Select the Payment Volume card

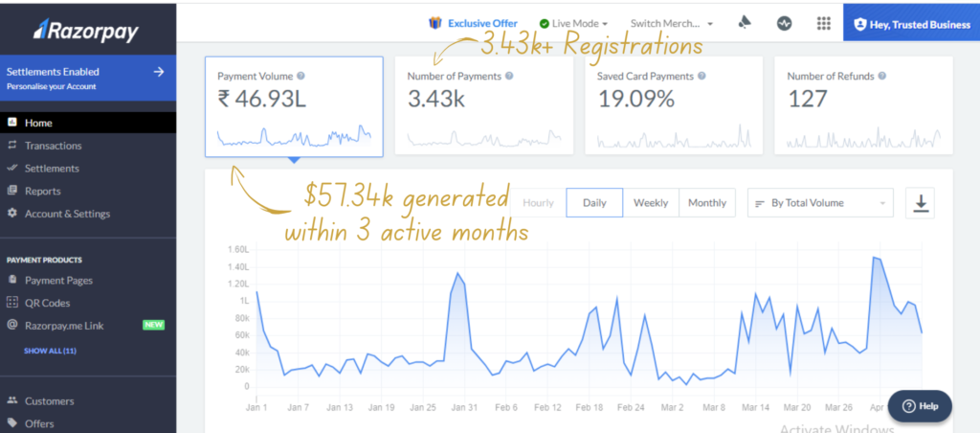point(294,106)
